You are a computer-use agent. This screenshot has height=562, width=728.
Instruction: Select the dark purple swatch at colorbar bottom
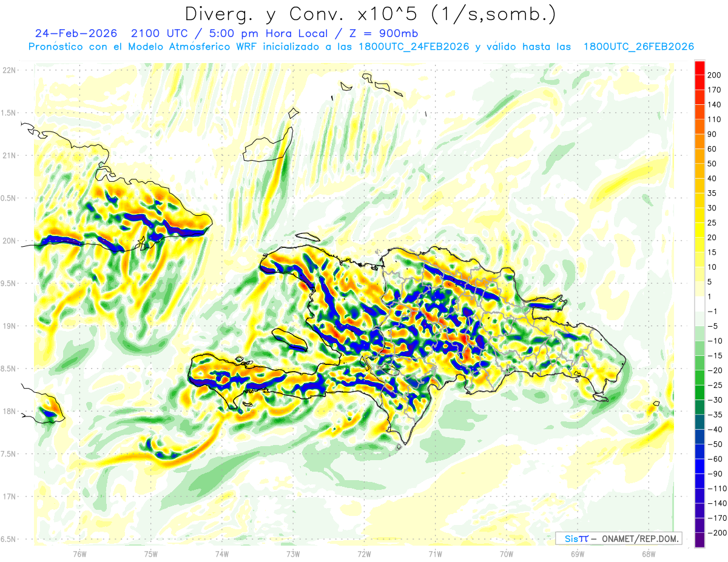(x=699, y=540)
